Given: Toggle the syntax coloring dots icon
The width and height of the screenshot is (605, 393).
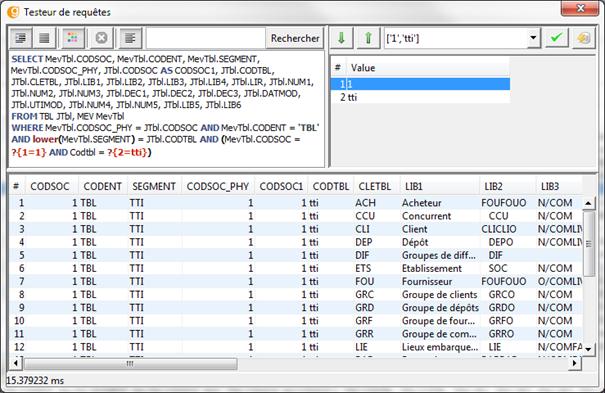Looking at the screenshot, I should coord(73,38).
